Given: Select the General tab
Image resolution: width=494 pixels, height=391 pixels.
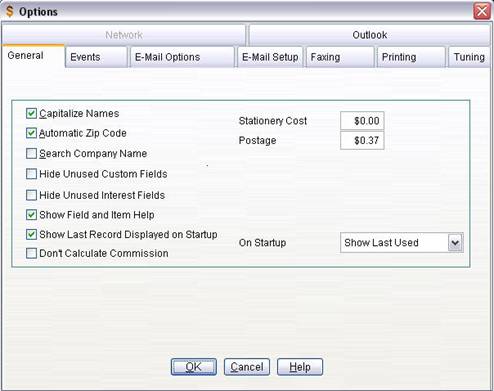Looking at the screenshot, I should pos(33,56).
